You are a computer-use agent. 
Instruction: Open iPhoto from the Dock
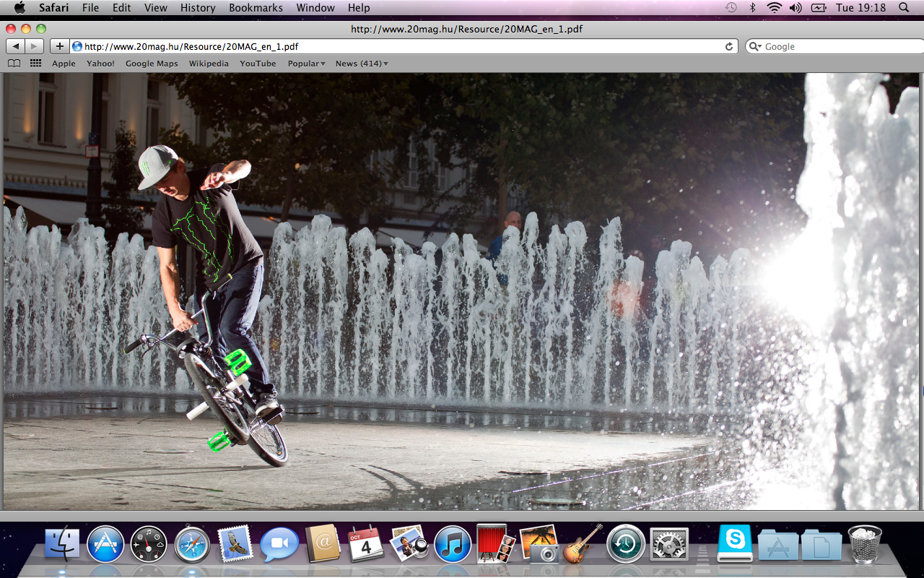(x=539, y=543)
